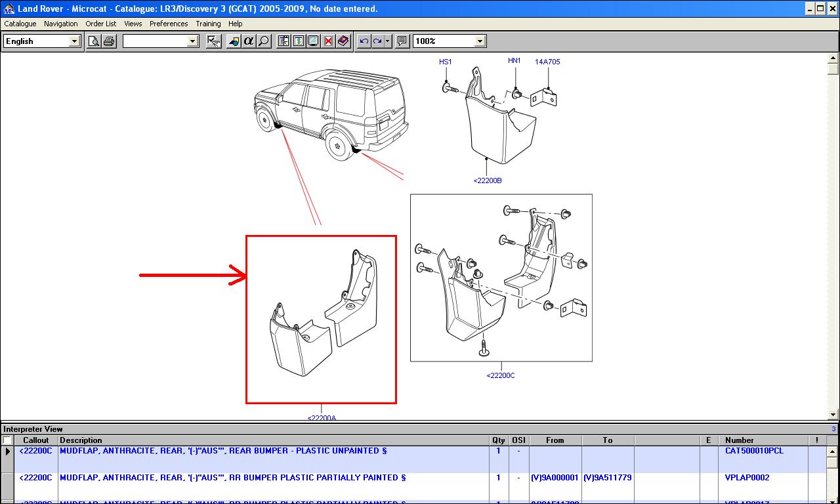Click the Description column header

(81, 440)
